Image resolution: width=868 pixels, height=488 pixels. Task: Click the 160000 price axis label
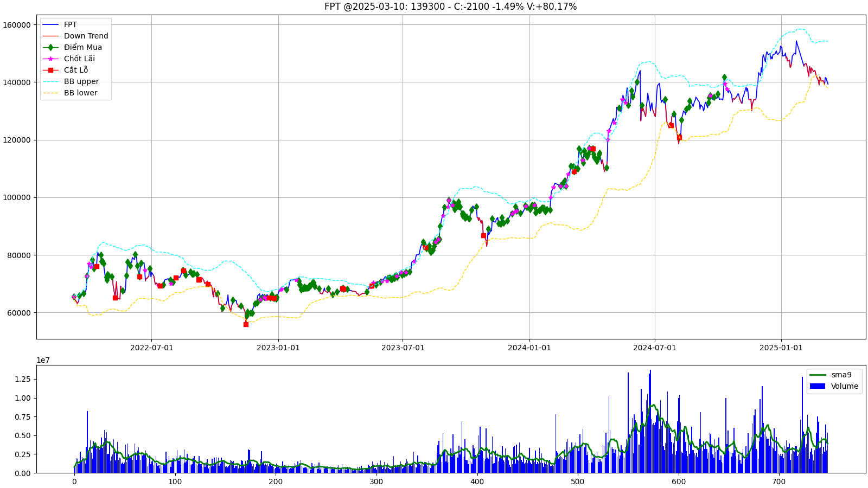pyautogui.click(x=17, y=25)
